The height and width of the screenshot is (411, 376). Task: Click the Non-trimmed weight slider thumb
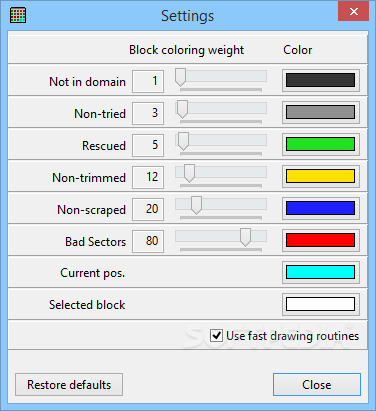pyautogui.click(x=189, y=173)
